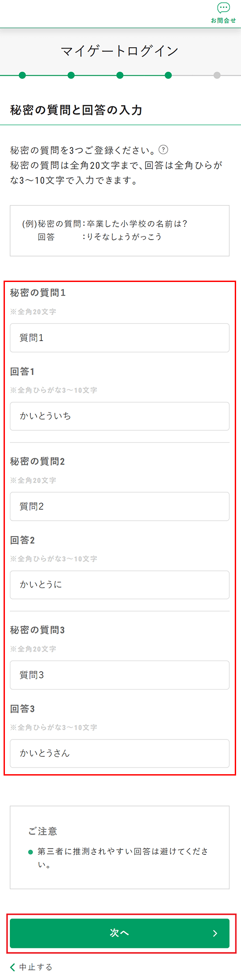
Task: Click the ご注意 notice box
Action: tap(120, 847)
